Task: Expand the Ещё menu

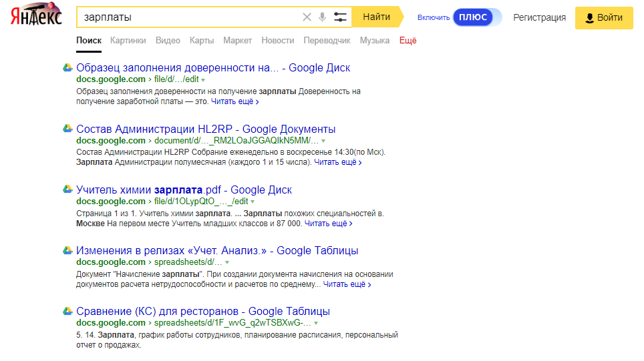Action: [x=408, y=40]
